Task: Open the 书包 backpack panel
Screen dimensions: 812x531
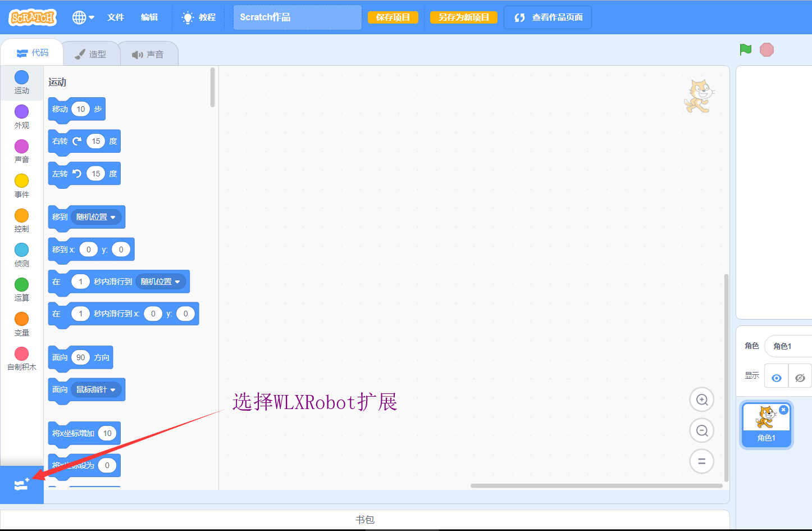Action: click(365, 519)
